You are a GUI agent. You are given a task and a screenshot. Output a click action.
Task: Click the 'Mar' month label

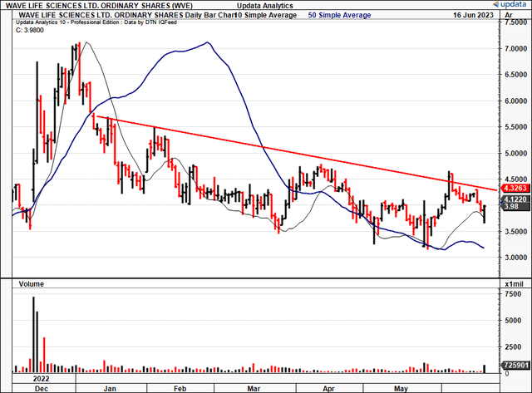tap(254, 389)
